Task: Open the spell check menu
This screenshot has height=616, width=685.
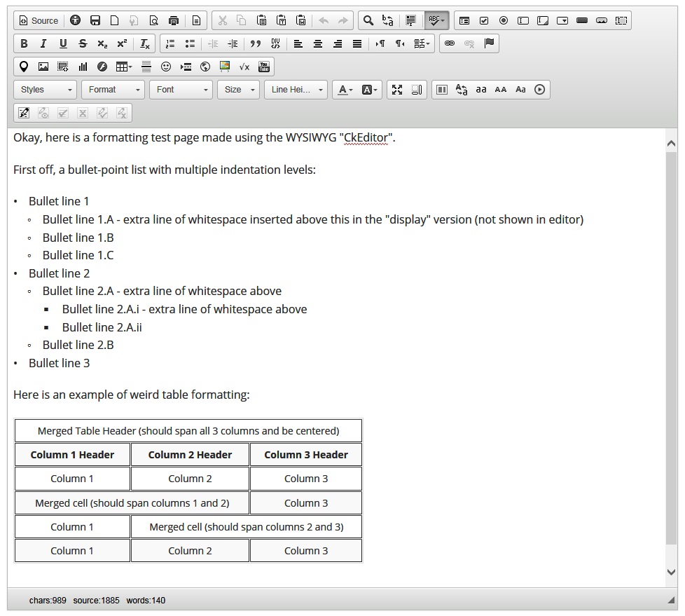Action: tap(436, 20)
